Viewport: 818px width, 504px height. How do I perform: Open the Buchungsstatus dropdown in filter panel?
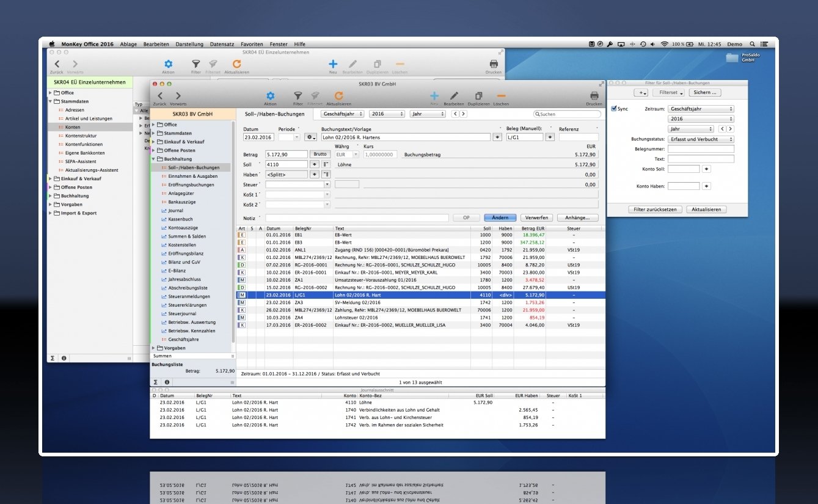point(701,139)
